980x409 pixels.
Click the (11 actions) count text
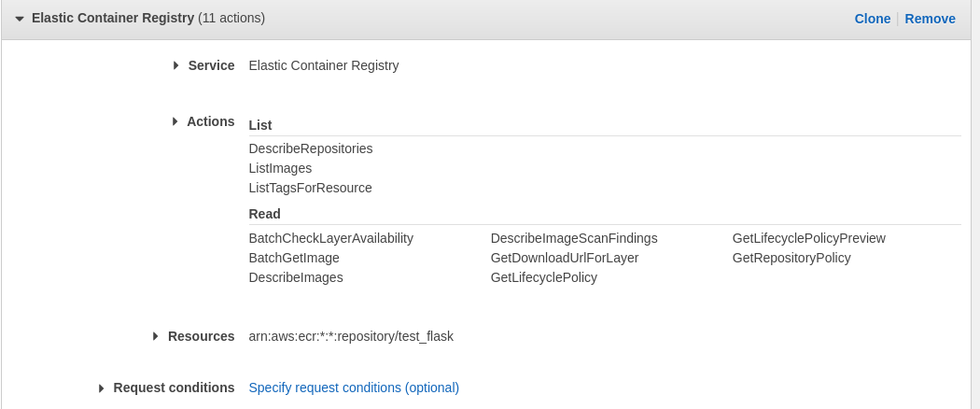click(x=231, y=18)
